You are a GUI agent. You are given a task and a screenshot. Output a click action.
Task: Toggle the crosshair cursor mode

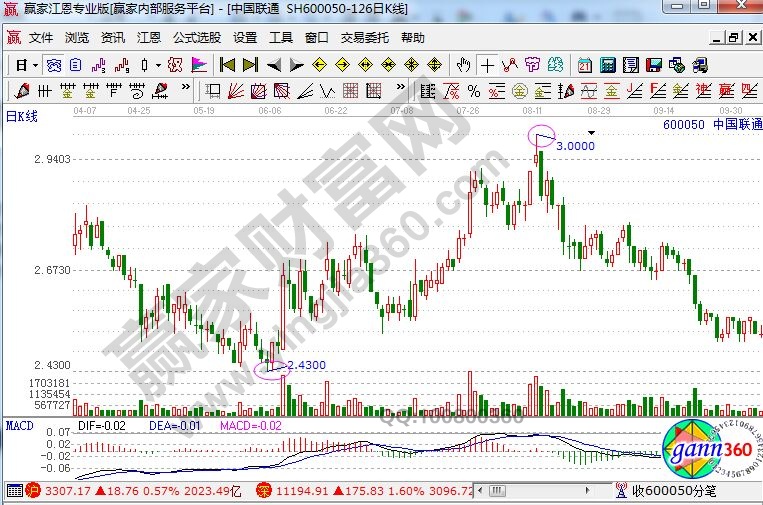tap(487, 65)
